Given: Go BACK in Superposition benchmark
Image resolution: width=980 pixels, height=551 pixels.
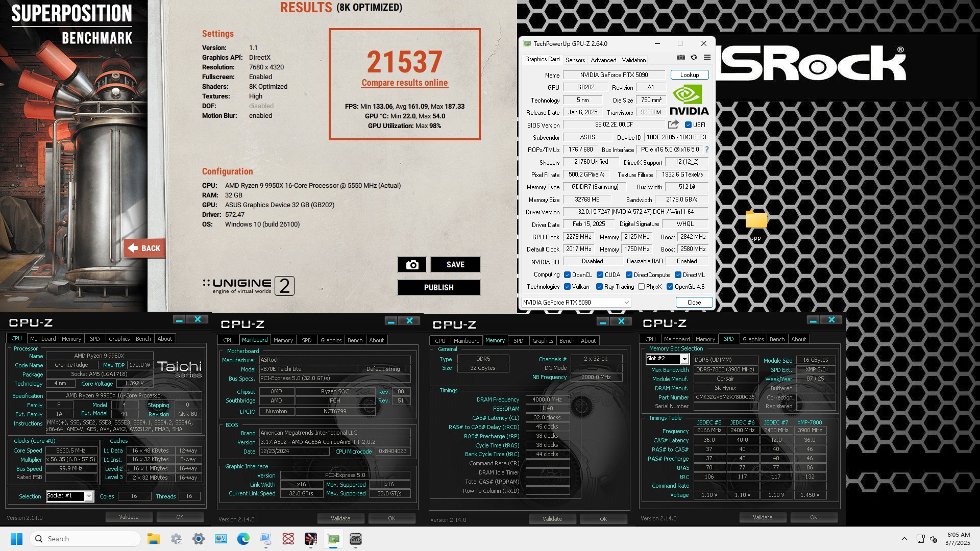Looking at the screenshot, I should point(144,248).
